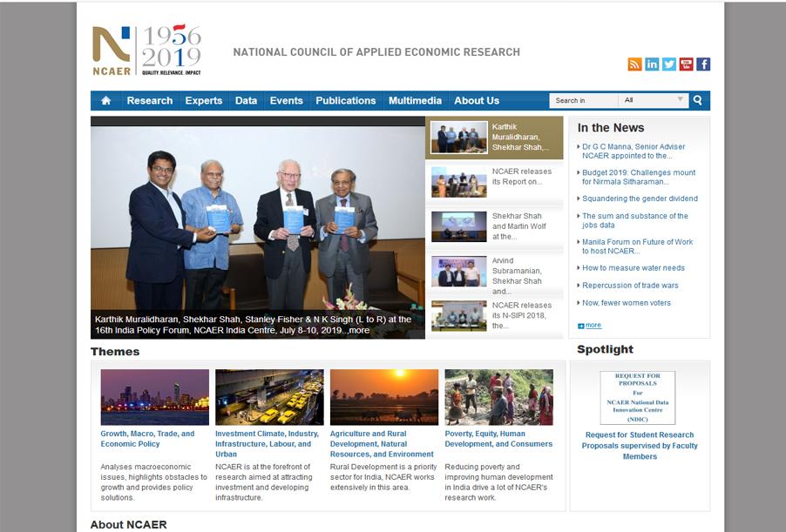Open Now, fewer women voters article
The height and width of the screenshot is (532, 786).
(626, 303)
